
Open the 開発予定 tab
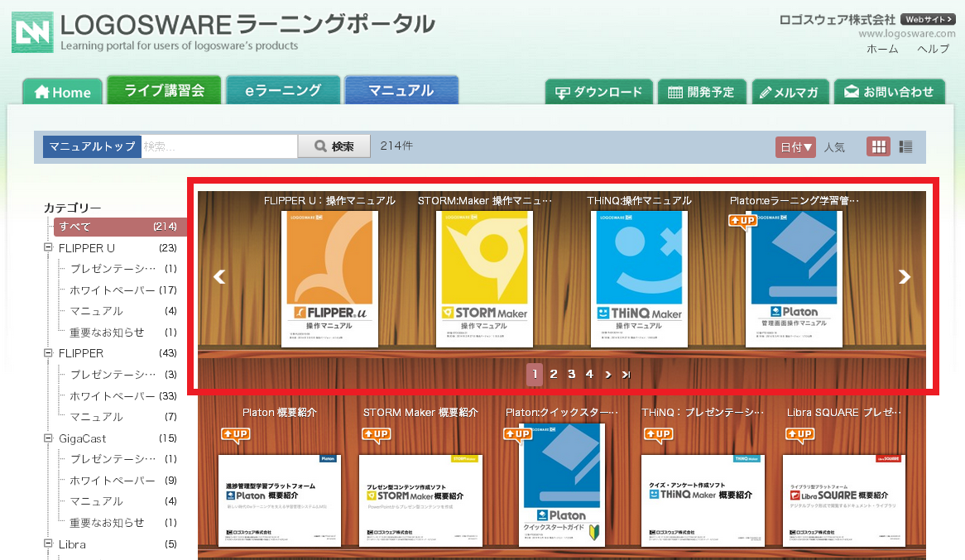(702, 92)
